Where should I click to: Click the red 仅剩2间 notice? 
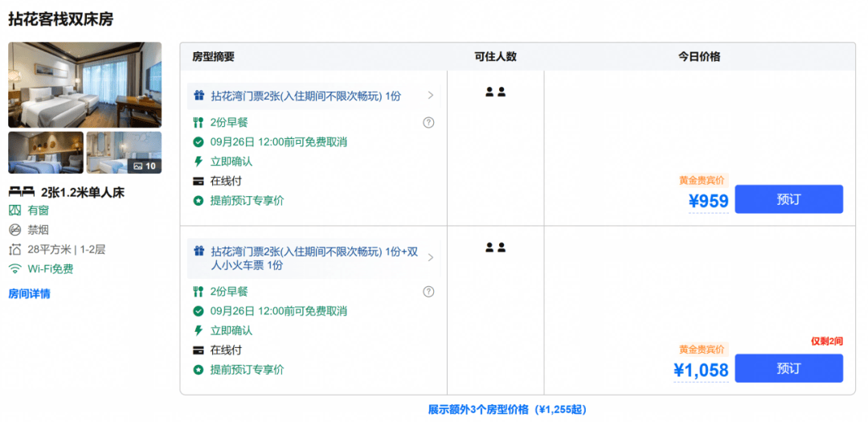point(827,341)
